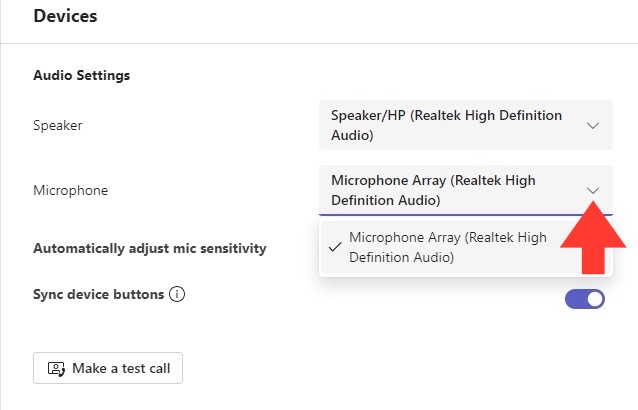The height and width of the screenshot is (410, 638).
Task: Click the red arrow annotation
Action: [x=593, y=238]
